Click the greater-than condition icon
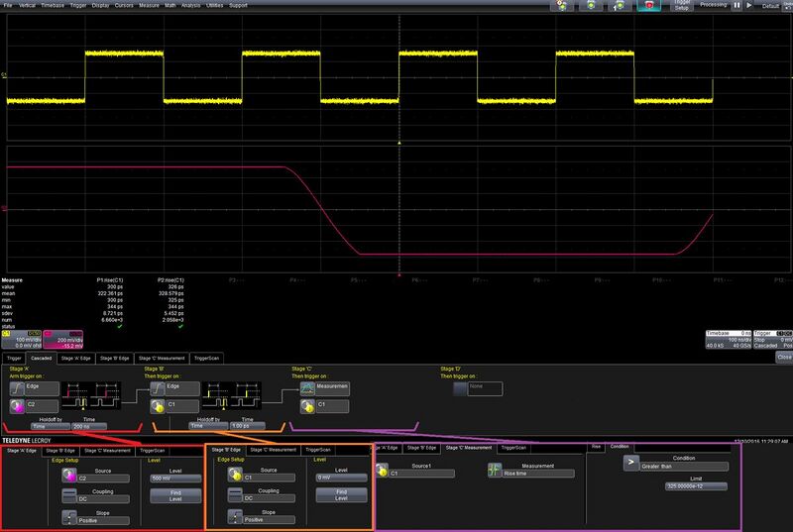The image size is (793, 532). pyautogui.click(x=631, y=463)
